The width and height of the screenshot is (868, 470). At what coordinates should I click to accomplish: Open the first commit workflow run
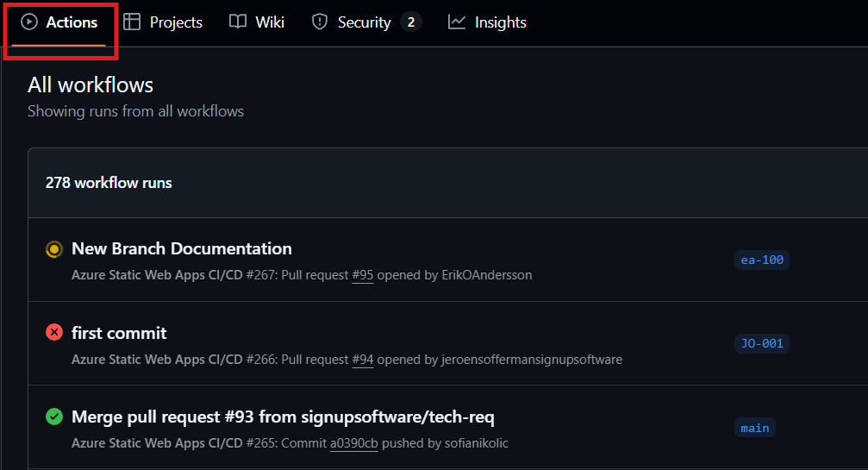119,333
